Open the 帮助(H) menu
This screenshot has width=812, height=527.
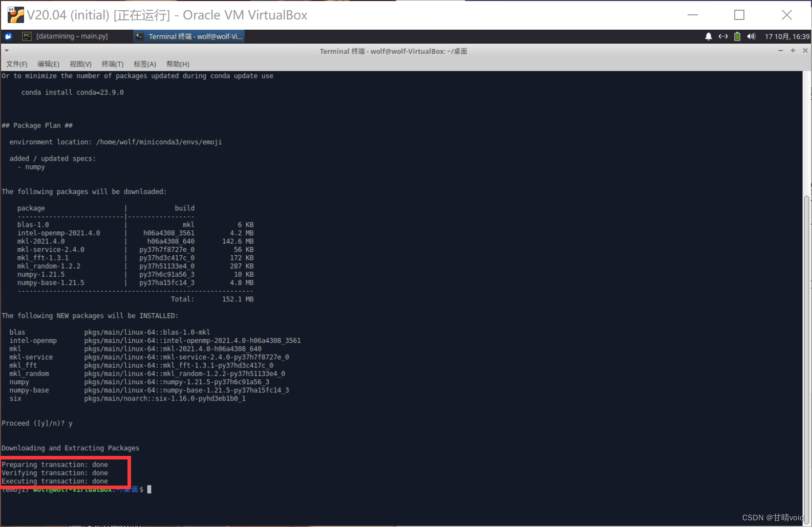click(x=178, y=64)
